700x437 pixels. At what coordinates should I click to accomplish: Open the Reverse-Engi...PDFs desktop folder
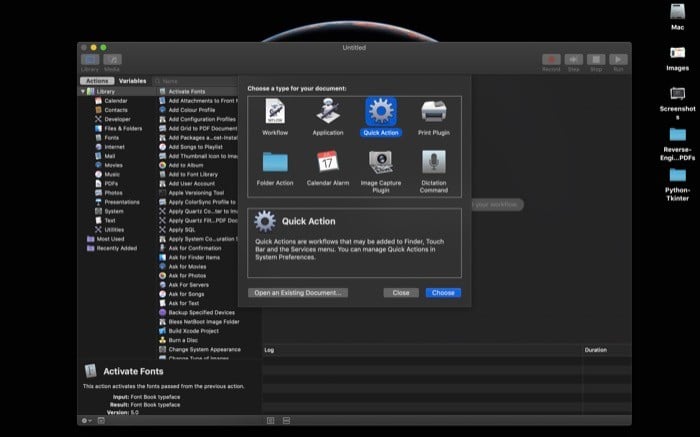(677, 144)
